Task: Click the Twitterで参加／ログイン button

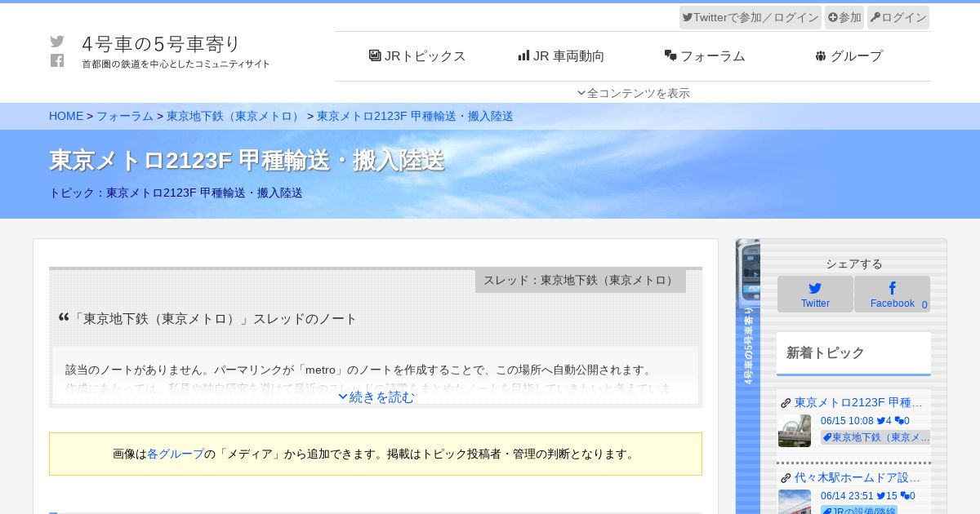Action: (x=751, y=17)
